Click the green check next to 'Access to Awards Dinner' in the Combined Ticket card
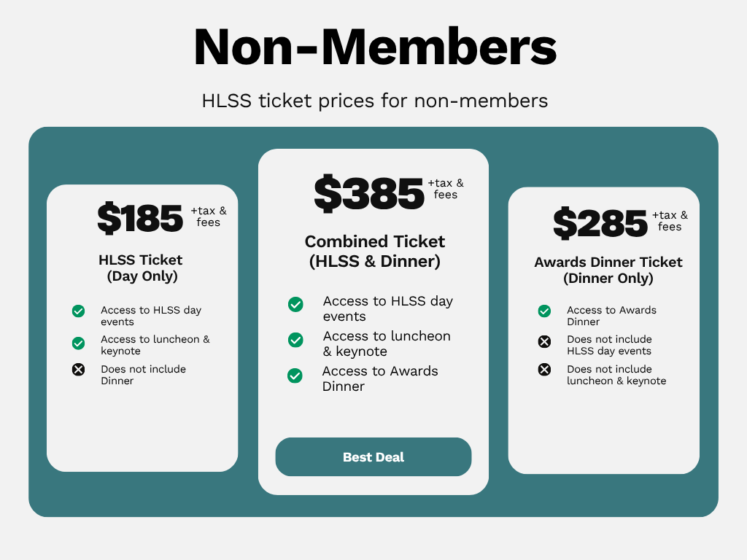Image resolution: width=747 pixels, height=560 pixels. tap(295, 376)
